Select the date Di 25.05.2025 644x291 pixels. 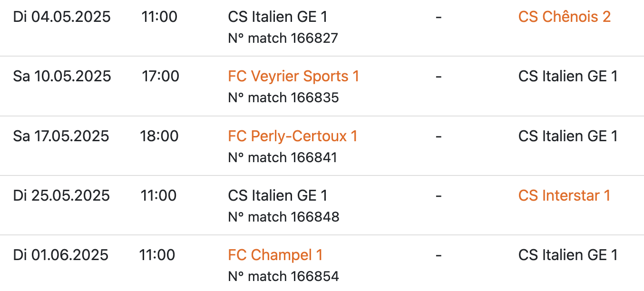click(x=61, y=196)
